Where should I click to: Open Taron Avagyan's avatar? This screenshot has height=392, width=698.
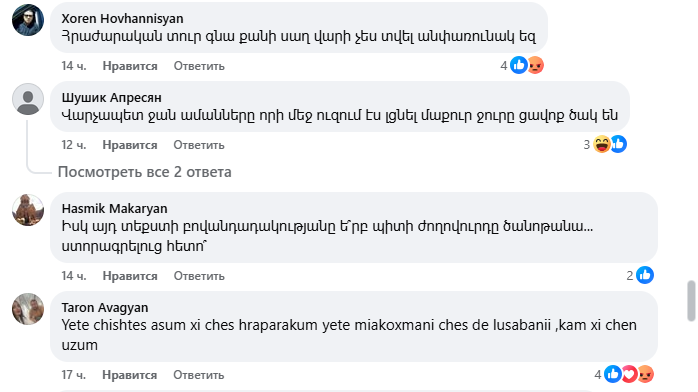(x=28, y=309)
